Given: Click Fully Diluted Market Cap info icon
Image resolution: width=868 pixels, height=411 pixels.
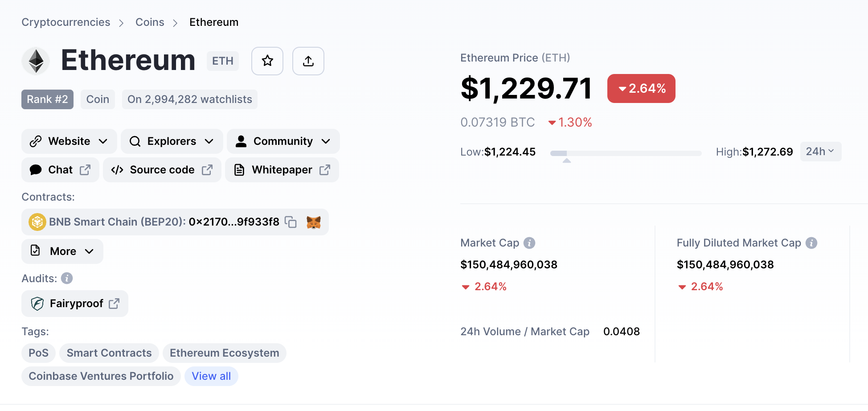Looking at the screenshot, I should click(811, 243).
